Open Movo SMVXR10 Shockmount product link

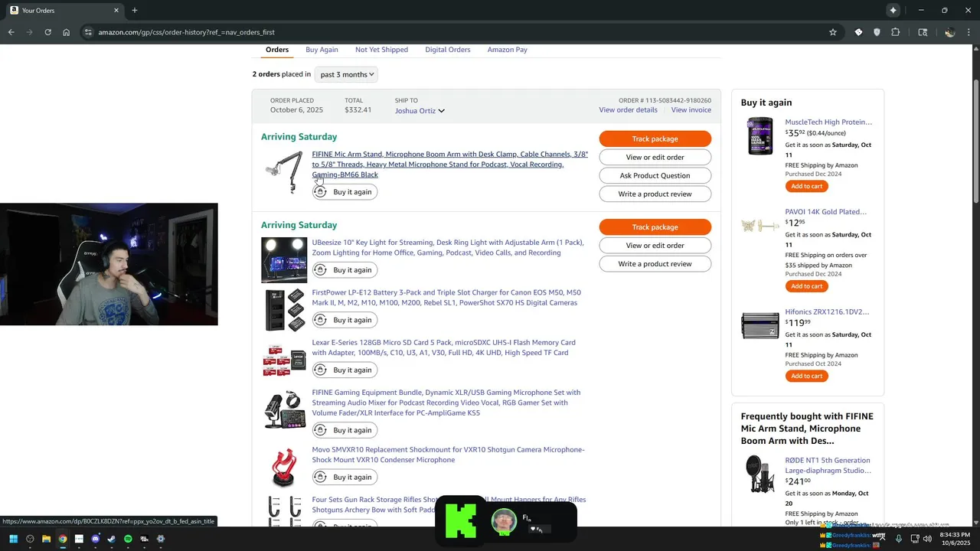[x=448, y=455]
